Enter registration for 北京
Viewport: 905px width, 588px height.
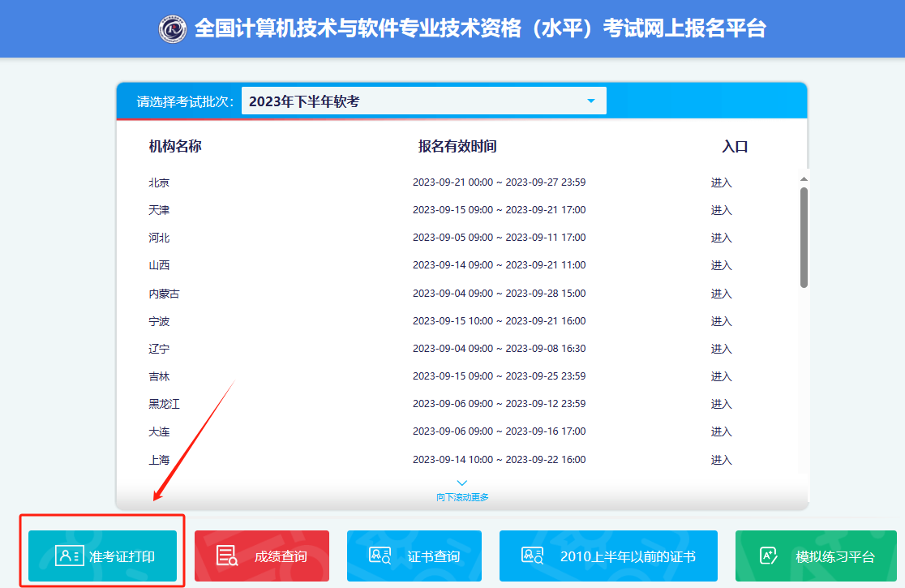(721, 182)
